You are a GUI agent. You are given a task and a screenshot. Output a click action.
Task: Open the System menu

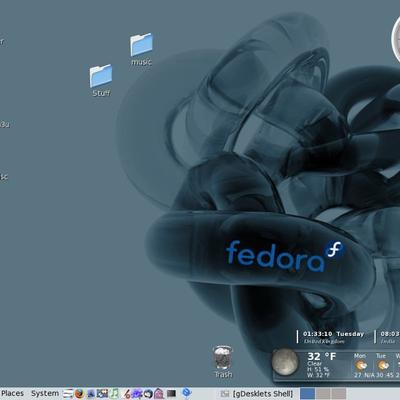45,393
